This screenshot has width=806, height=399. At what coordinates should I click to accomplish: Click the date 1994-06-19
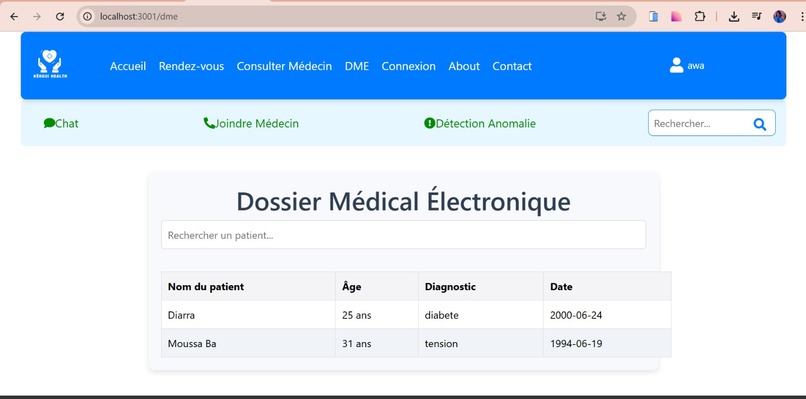pos(576,343)
